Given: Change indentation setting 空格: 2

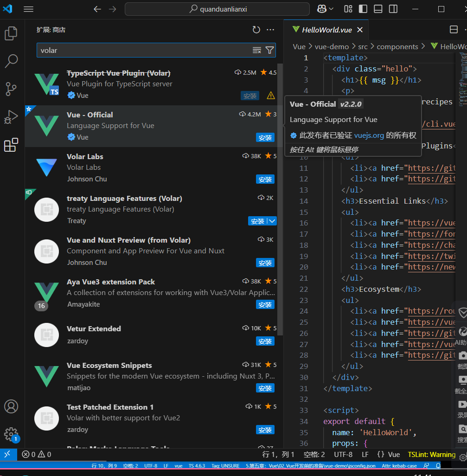Looking at the screenshot, I should click(x=314, y=455).
